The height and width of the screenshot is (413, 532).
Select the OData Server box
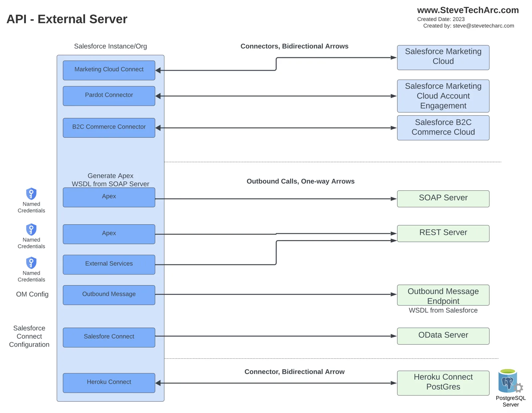(443, 336)
